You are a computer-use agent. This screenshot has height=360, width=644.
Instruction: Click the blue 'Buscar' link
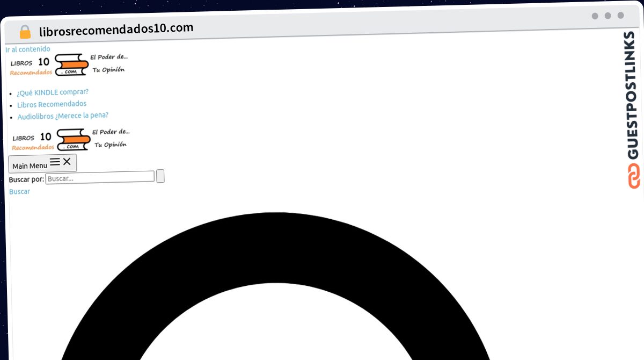20,192
